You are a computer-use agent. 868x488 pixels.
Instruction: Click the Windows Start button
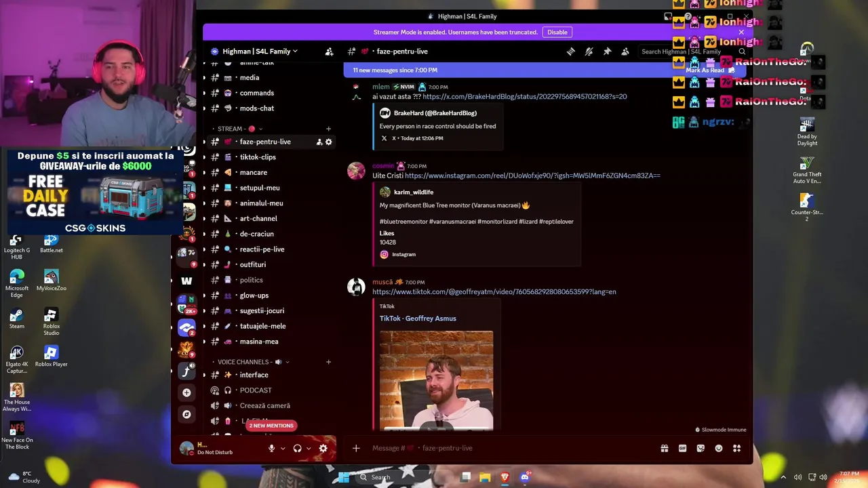[344, 477]
